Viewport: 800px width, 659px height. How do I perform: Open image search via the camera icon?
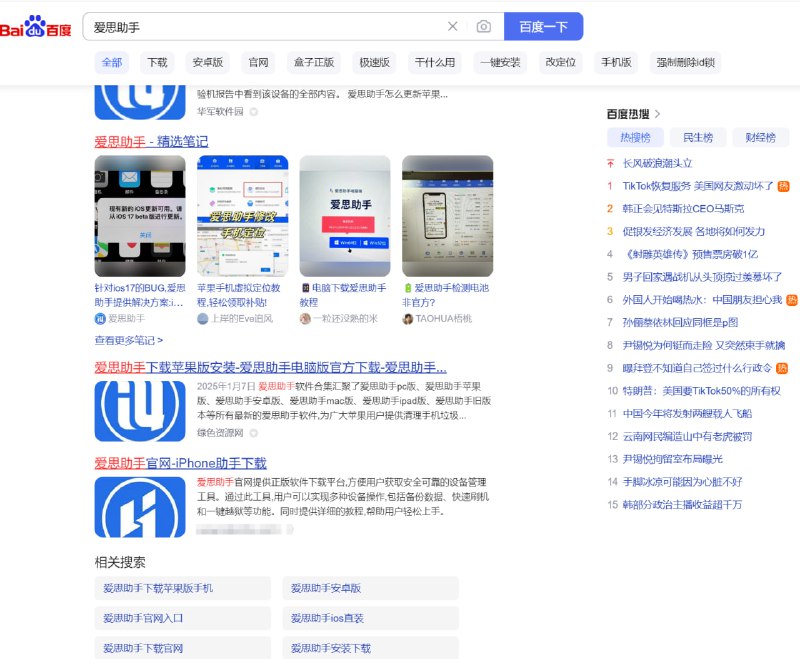pos(484,27)
